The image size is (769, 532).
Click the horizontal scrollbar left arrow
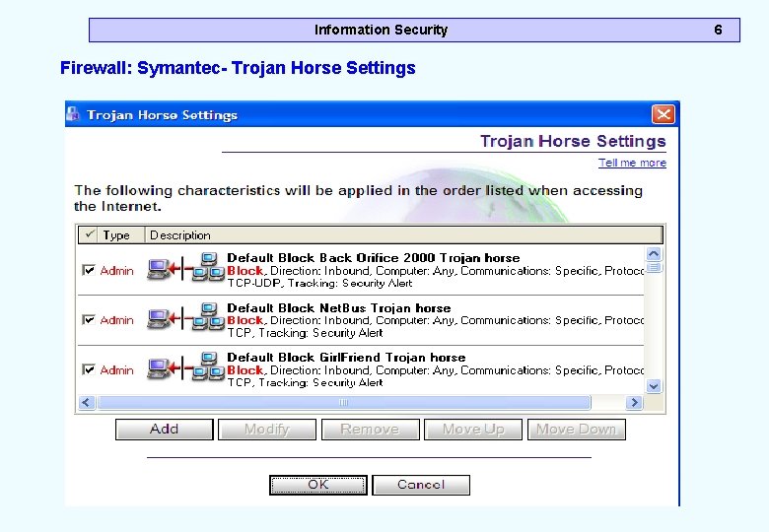pos(87,403)
